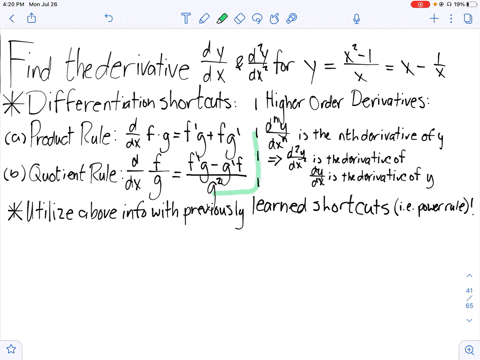Screen dimensions: 480x360
Task: Select the Elements/sticker tool
Action: coord(292,18)
